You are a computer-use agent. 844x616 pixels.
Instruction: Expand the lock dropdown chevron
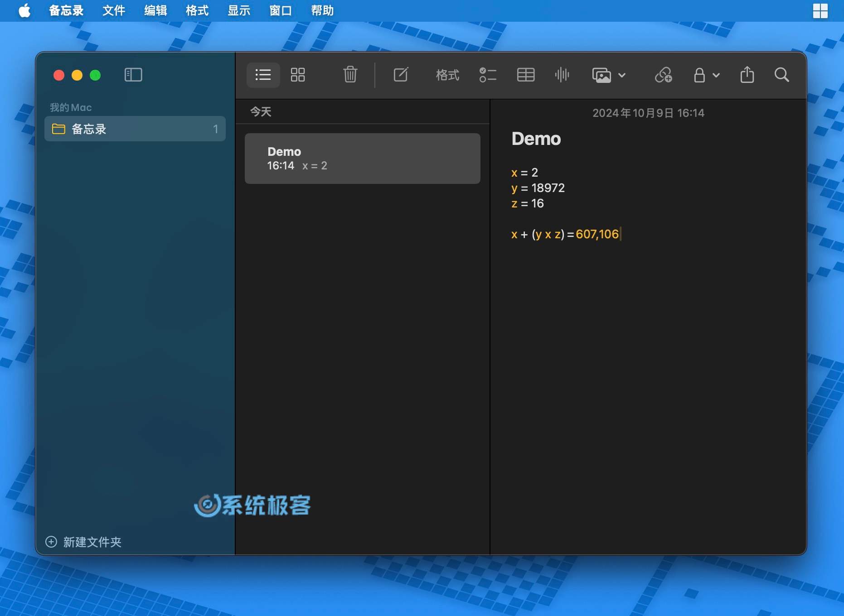[716, 75]
